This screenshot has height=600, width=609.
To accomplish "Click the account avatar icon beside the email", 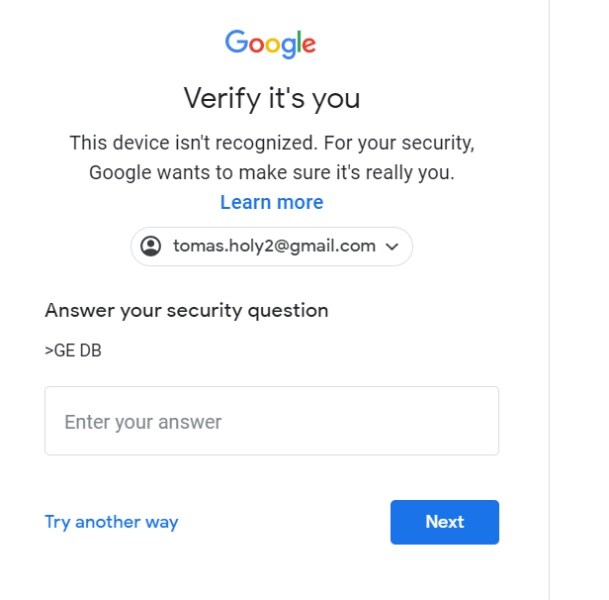I will (151, 246).
